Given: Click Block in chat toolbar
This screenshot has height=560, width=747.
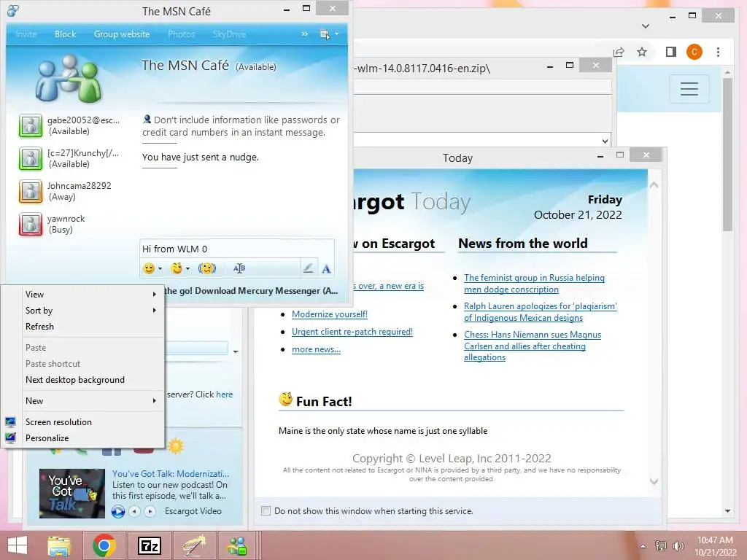Looking at the screenshot, I should (x=65, y=34).
